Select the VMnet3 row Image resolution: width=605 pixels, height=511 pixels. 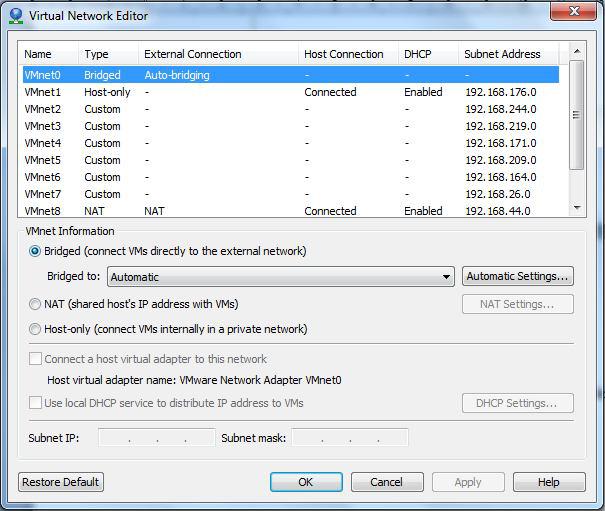pyautogui.click(x=291, y=126)
